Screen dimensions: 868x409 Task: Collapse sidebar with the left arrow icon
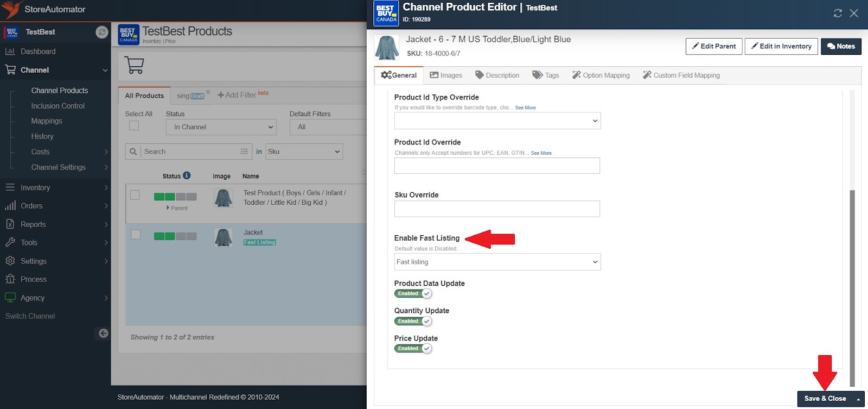coord(103,334)
